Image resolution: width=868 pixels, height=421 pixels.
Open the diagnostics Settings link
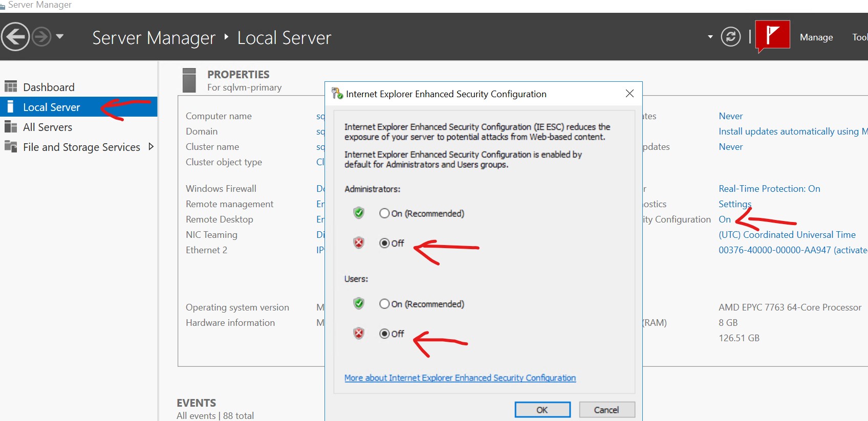pyautogui.click(x=735, y=204)
